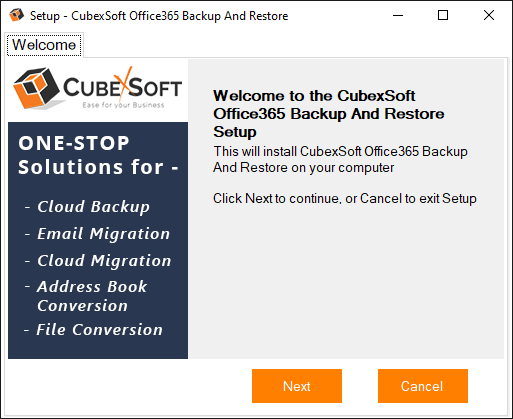Maximize the setup window

443,15
